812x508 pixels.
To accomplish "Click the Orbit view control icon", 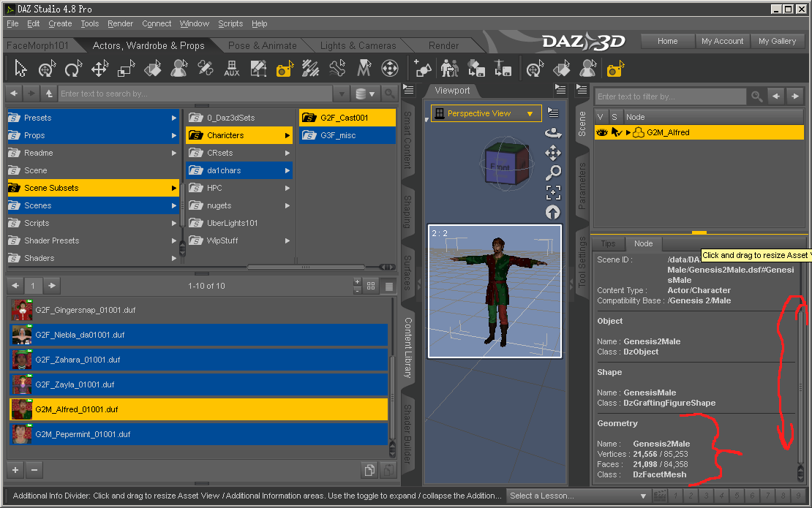I will pos(553,133).
